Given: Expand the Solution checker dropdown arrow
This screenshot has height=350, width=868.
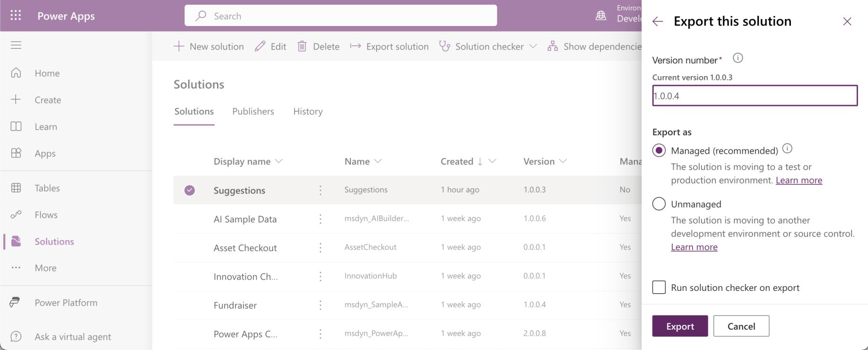Looking at the screenshot, I should click(533, 46).
